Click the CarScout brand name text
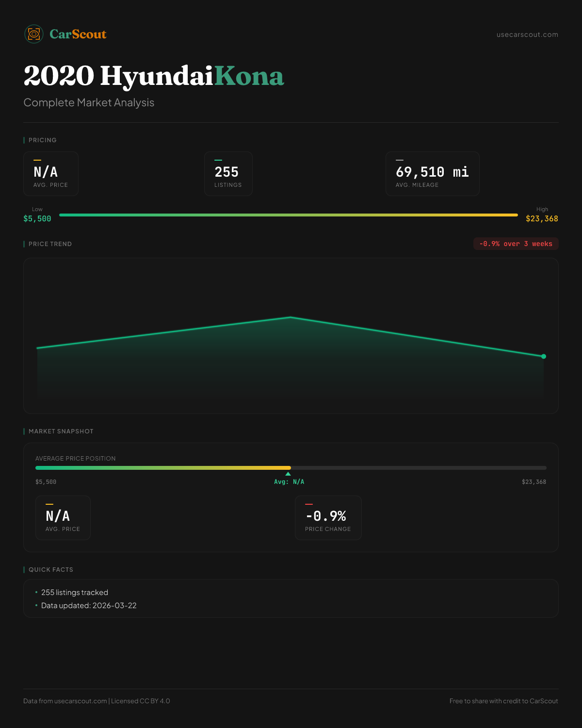Image resolution: width=582 pixels, height=728 pixels. click(x=78, y=34)
